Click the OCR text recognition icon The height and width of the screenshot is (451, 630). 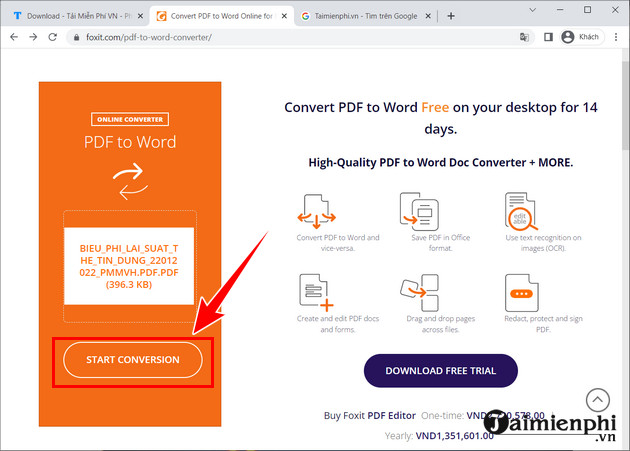(x=521, y=211)
